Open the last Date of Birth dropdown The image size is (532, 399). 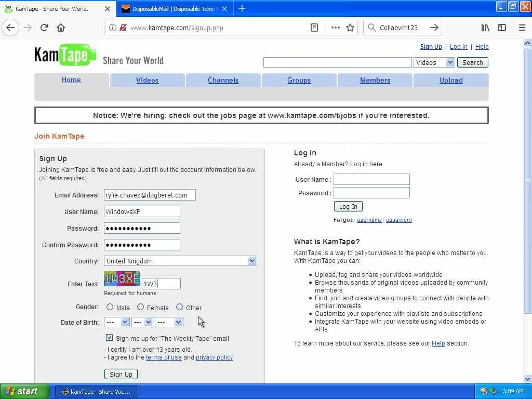tap(169, 322)
